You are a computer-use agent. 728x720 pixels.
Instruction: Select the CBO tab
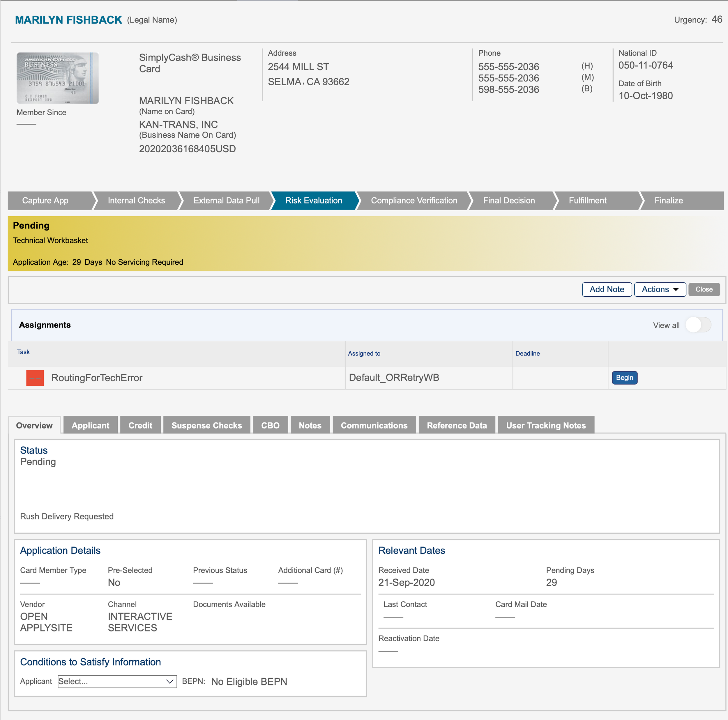click(270, 425)
